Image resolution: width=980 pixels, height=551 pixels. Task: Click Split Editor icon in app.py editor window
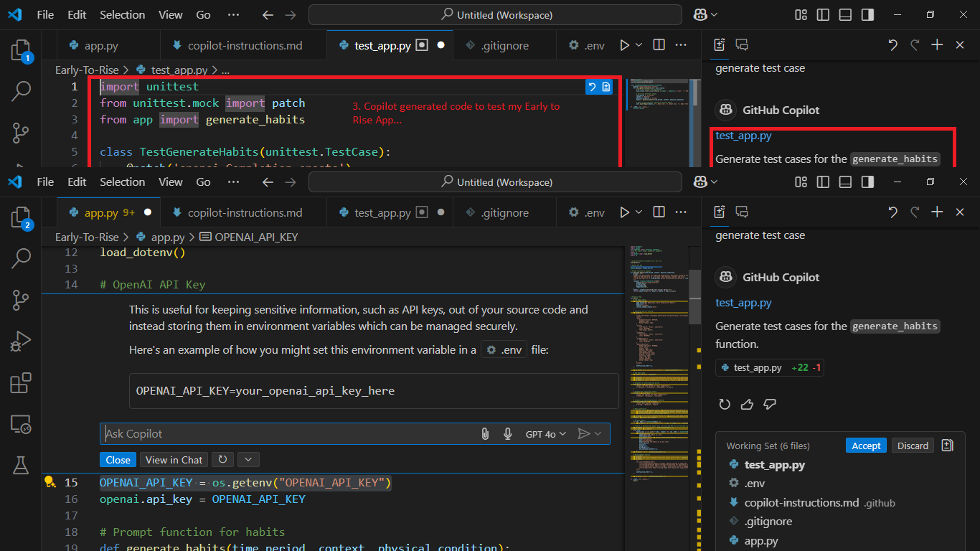(x=659, y=212)
